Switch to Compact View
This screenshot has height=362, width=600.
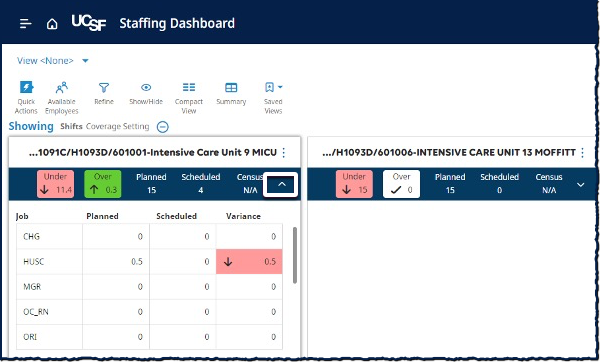point(189,98)
